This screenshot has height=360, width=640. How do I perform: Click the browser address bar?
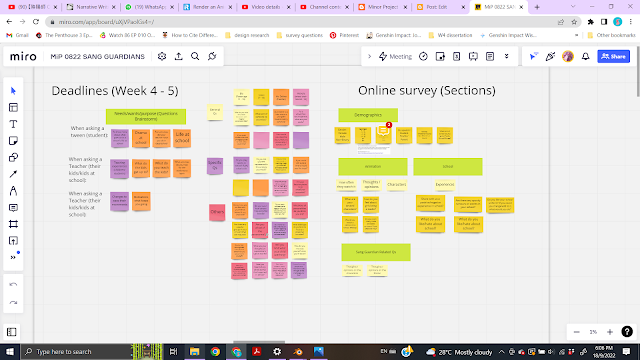(302, 22)
